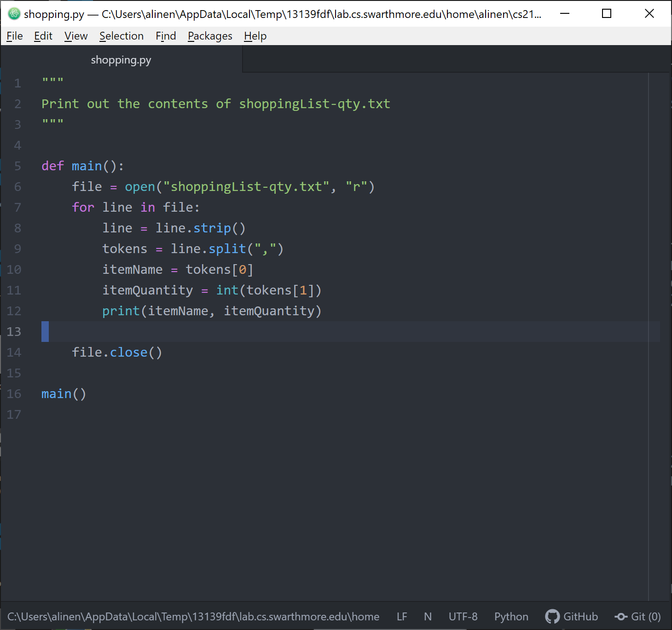Screen dimensions: 672x630
Task: Open the Edit menu
Action: click(x=43, y=36)
